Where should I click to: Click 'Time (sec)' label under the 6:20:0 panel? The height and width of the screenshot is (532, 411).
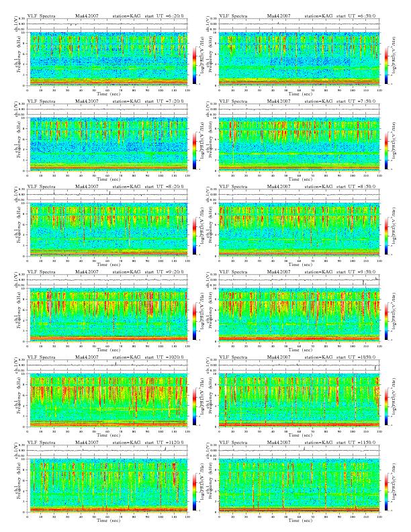(109, 93)
